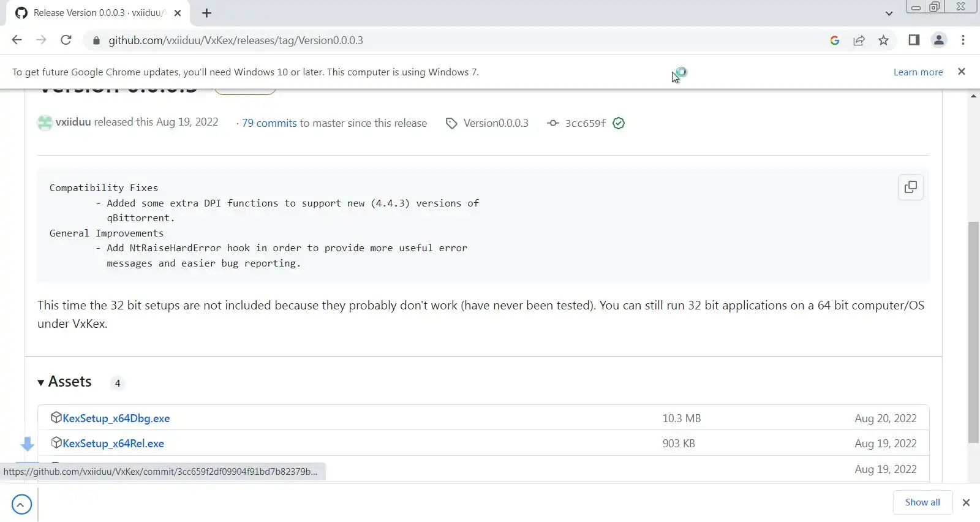Share this page icon
The height and width of the screenshot is (522, 980).
click(859, 40)
